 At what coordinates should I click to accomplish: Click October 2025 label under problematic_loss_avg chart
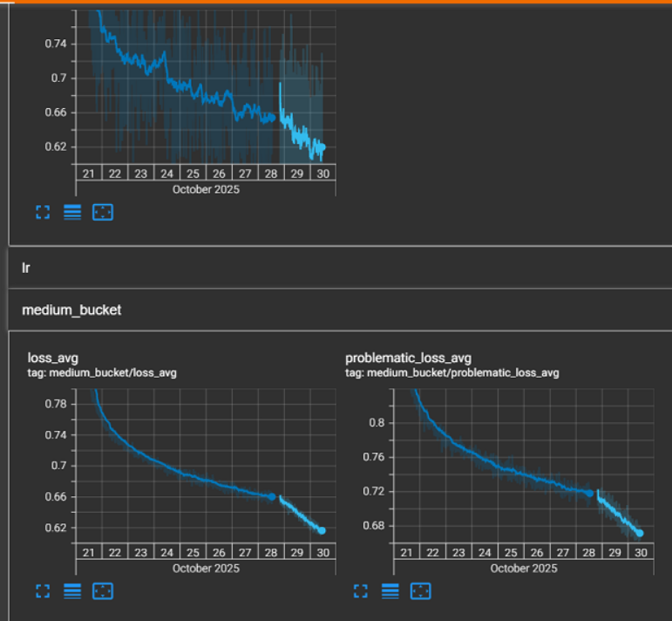pyautogui.click(x=524, y=569)
